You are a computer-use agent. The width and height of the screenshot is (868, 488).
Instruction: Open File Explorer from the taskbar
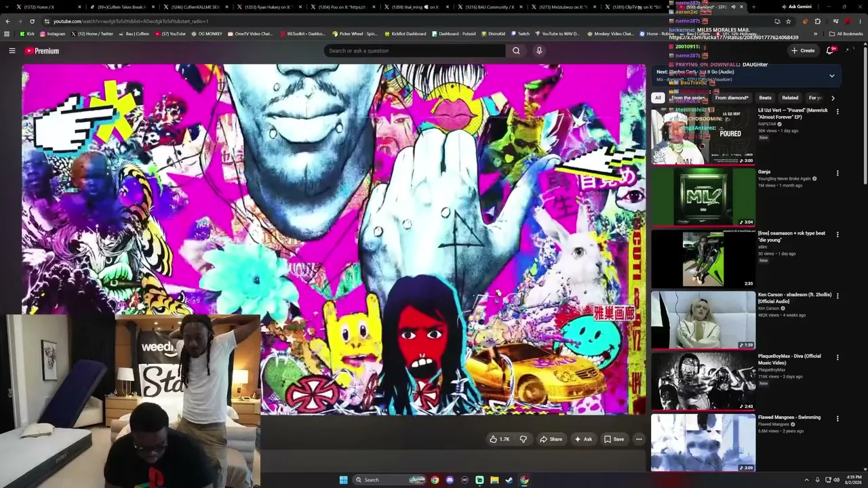[494, 480]
